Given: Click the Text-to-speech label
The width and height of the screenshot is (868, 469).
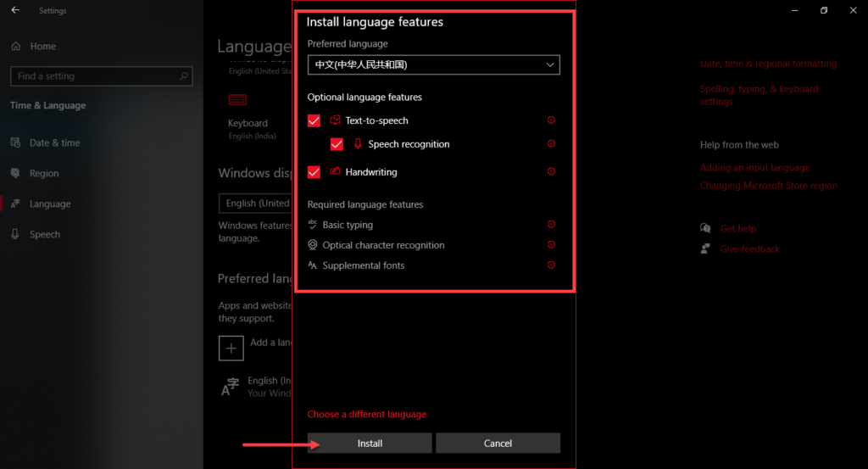Looking at the screenshot, I should pos(376,120).
